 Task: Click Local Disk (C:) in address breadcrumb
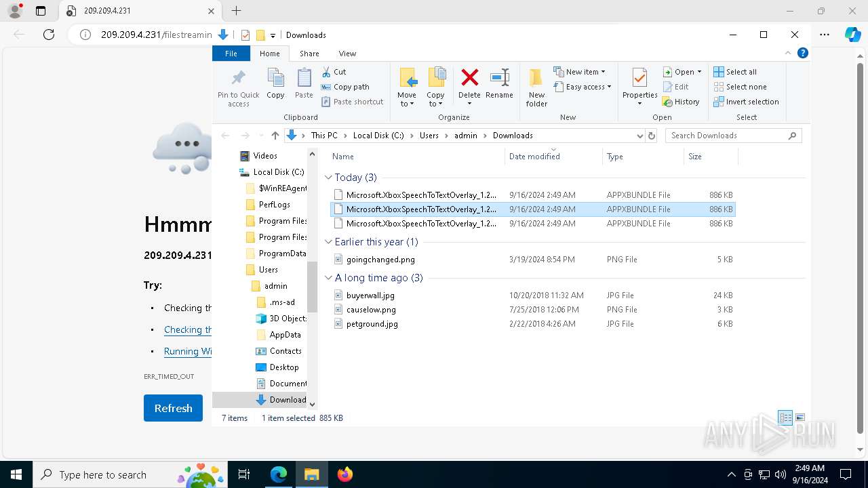click(378, 136)
